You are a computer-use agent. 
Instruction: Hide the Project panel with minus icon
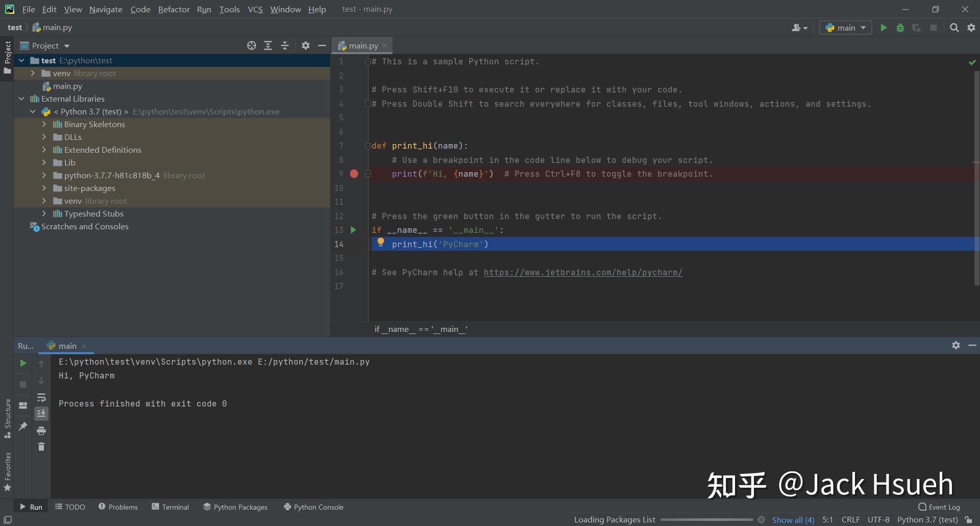click(x=322, y=45)
